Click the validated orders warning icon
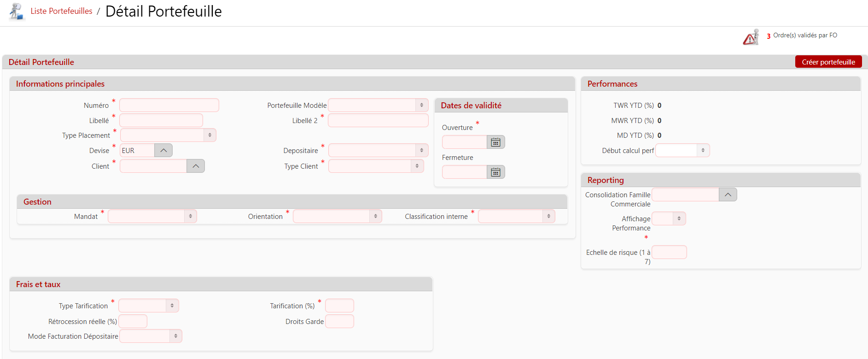The image size is (868, 359). 751,37
